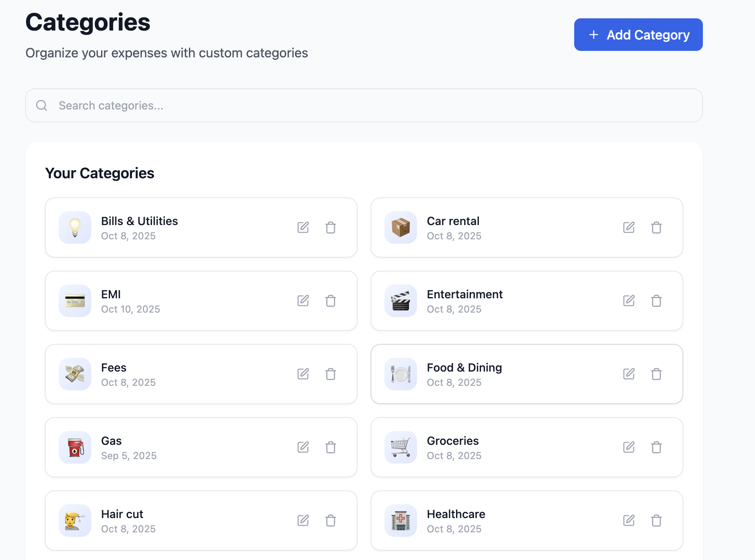Delete the EMI category
755x560 pixels.
(331, 301)
